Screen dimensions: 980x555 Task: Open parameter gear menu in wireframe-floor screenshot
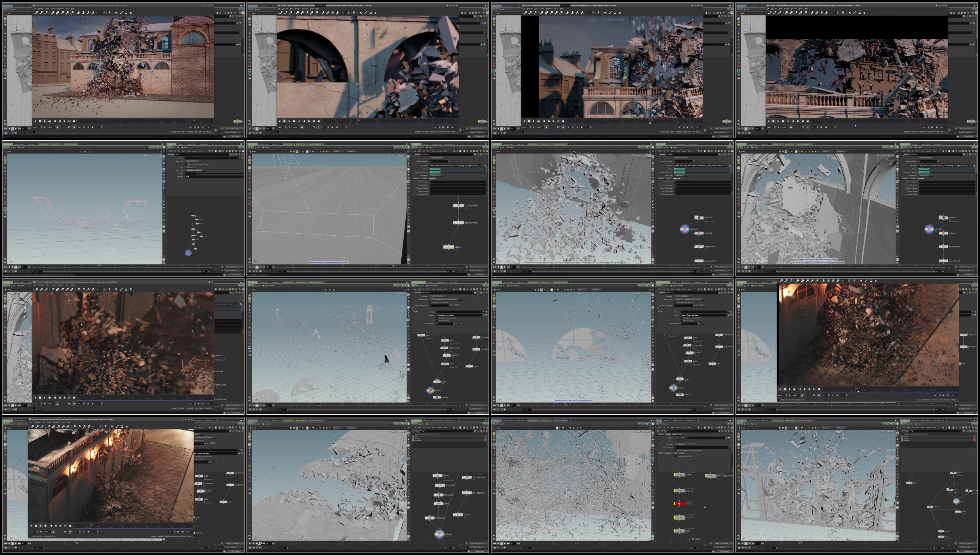[475, 154]
